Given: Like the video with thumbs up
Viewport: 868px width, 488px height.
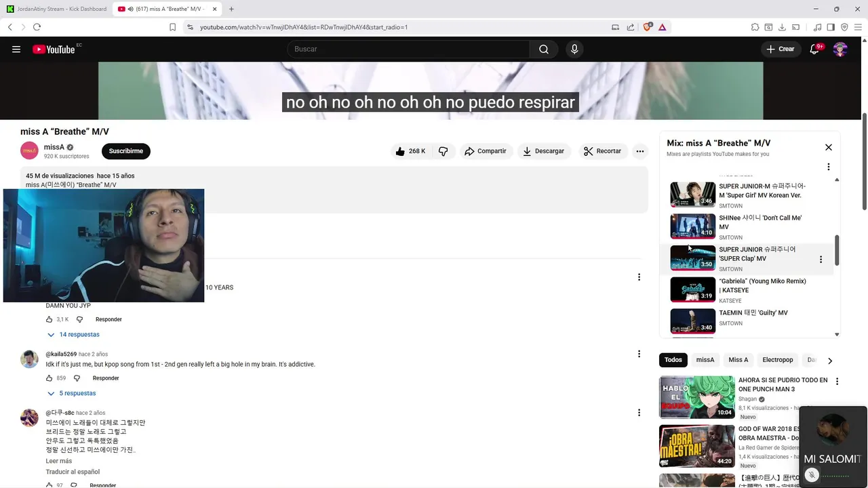Looking at the screenshot, I should coord(410,151).
